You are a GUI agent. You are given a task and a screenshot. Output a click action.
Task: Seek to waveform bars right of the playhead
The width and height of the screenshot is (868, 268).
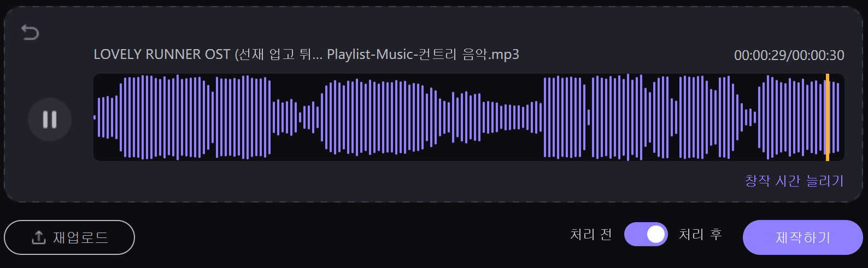836,117
